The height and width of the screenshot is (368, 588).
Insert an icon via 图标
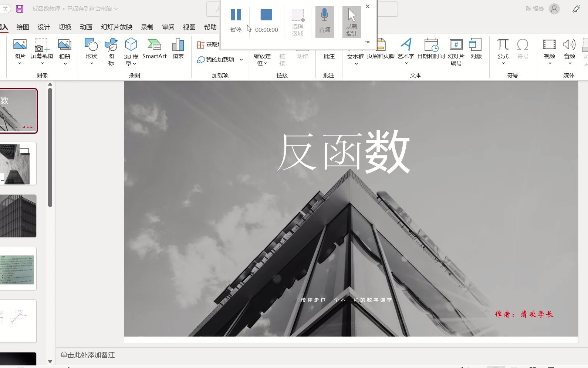click(111, 52)
